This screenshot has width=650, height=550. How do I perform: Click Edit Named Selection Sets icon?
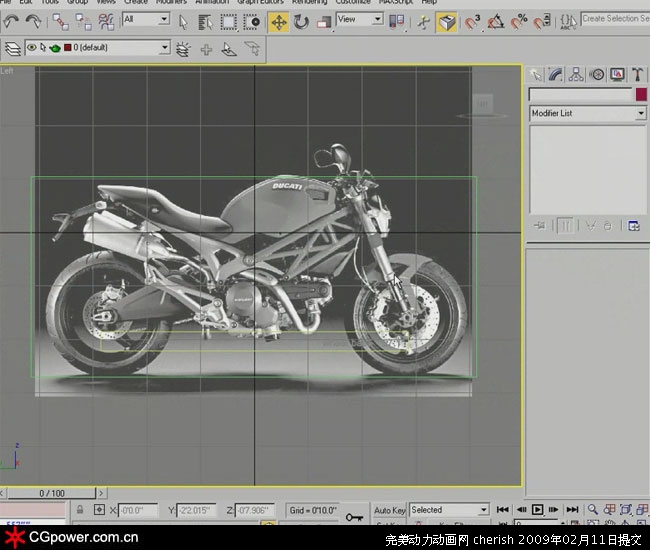(568, 22)
